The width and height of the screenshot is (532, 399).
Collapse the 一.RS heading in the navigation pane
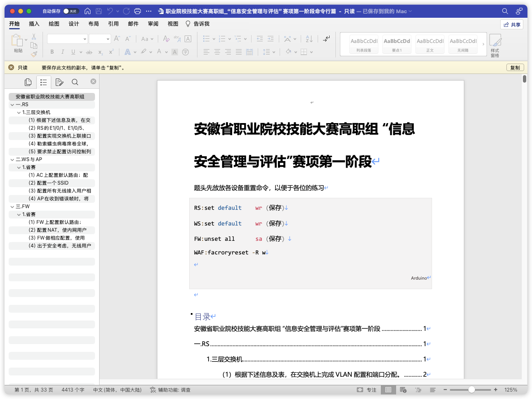[x=12, y=104]
